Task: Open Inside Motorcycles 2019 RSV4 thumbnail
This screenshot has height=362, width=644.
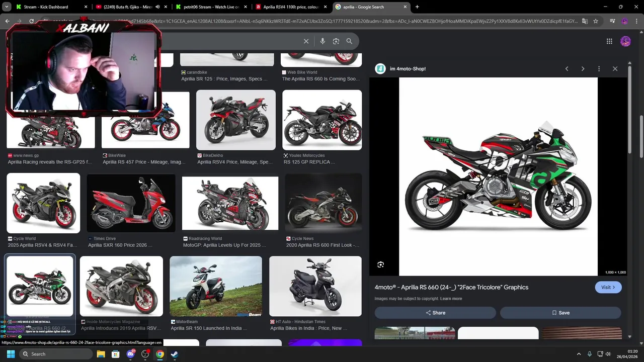Action: (121, 286)
